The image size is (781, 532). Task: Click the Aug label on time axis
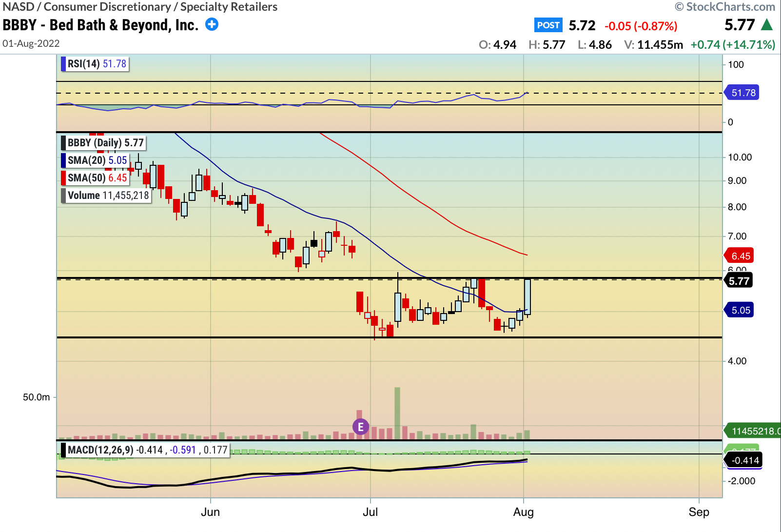(524, 512)
